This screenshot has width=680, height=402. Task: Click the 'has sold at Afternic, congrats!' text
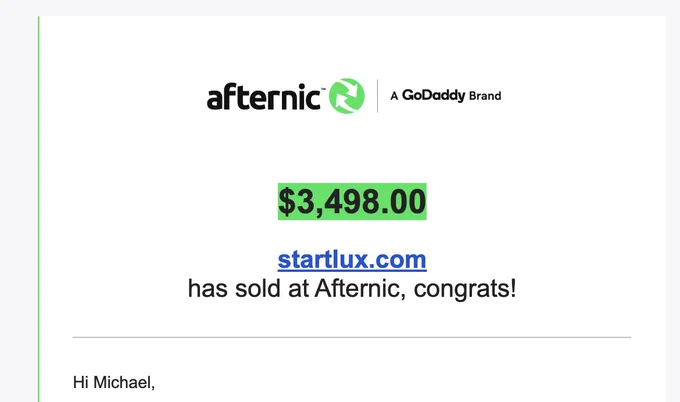[352, 289]
